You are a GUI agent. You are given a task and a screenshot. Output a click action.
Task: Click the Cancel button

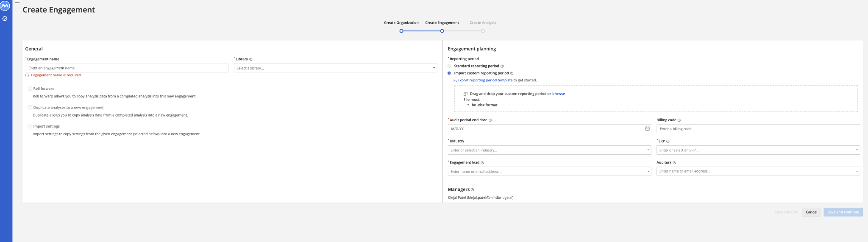[x=812, y=212]
